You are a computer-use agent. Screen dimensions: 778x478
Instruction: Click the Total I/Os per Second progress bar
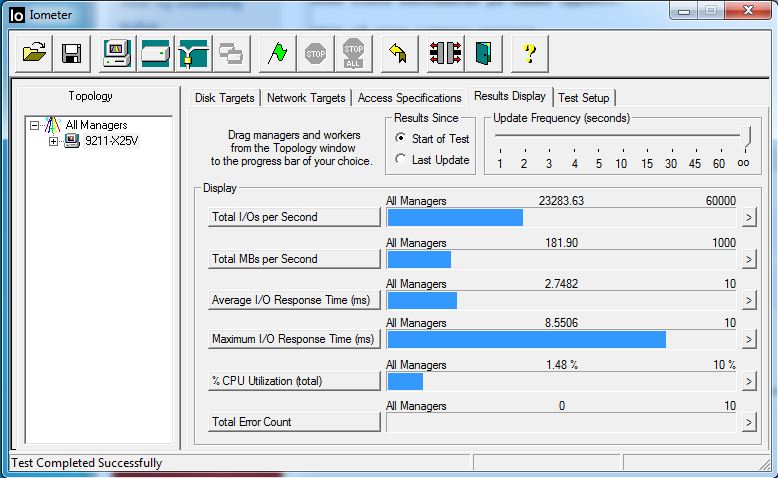[562, 217]
